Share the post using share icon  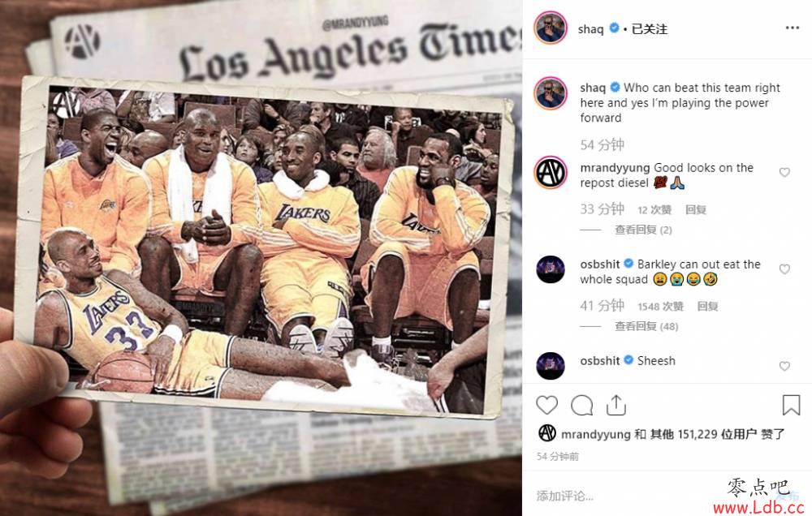(x=615, y=405)
